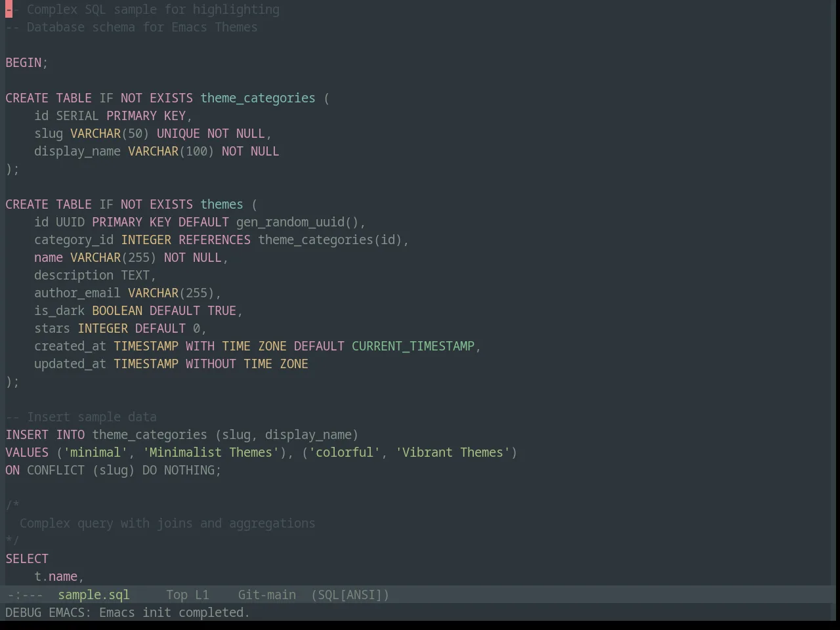The width and height of the screenshot is (840, 630).
Task: Click the ON CONFLICT (slug) DO NOTHING line
Action: click(x=114, y=470)
